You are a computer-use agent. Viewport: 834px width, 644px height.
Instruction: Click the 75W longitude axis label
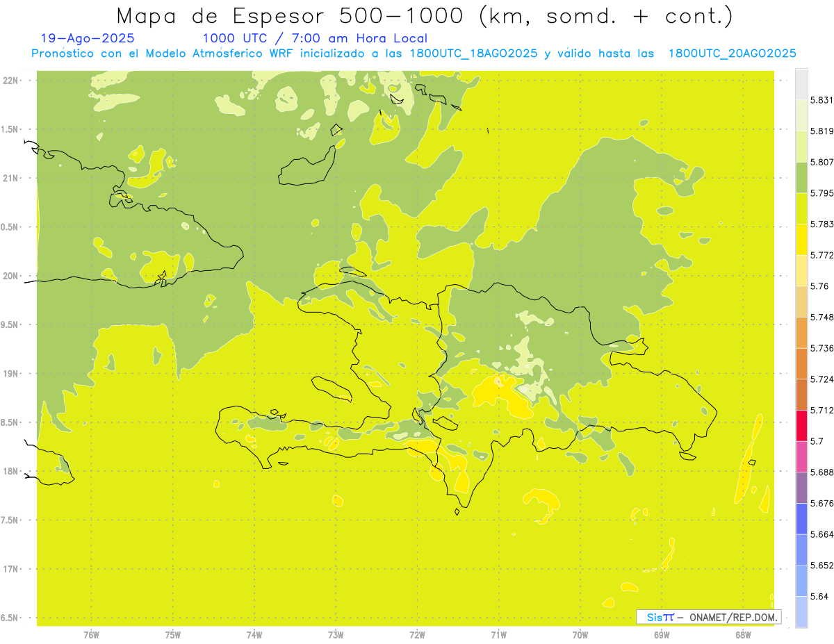[173, 634]
